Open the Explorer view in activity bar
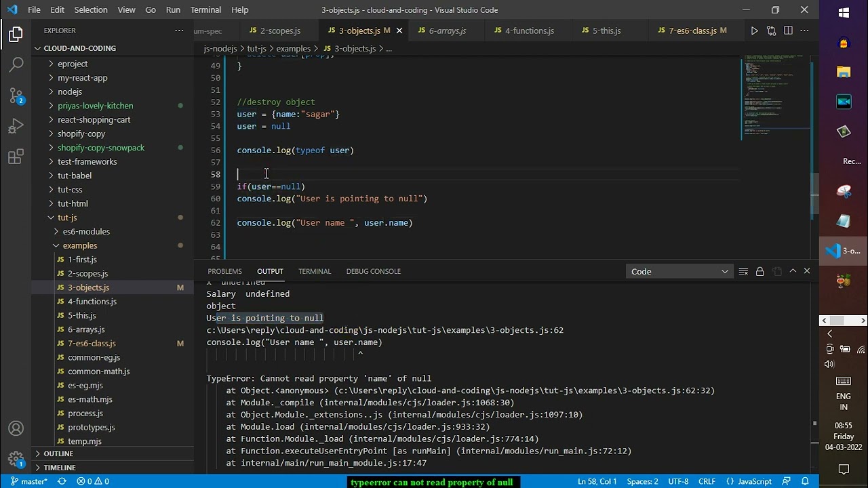This screenshot has width=868, height=488. pyautogui.click(x=16, y=34)
